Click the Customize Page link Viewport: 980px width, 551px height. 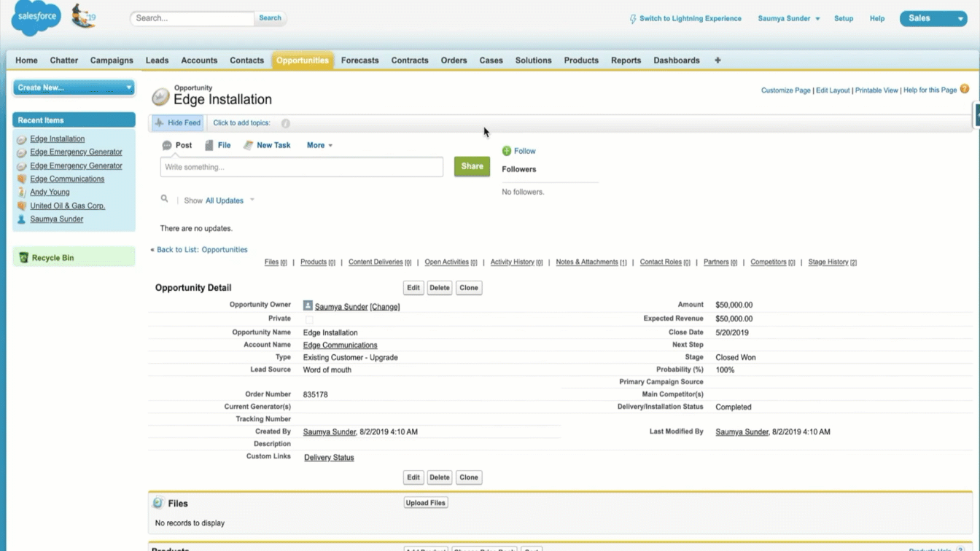pyautogui.click(x=785, y=90)
